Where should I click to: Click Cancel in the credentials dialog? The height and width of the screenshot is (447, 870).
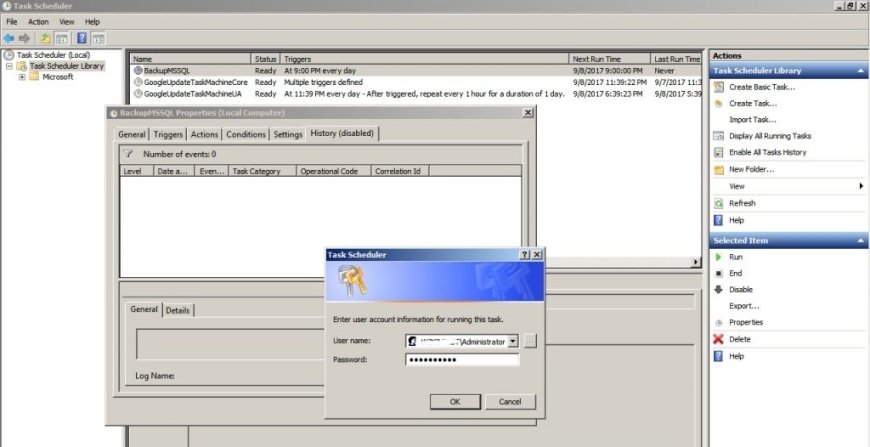click(510, 402)
